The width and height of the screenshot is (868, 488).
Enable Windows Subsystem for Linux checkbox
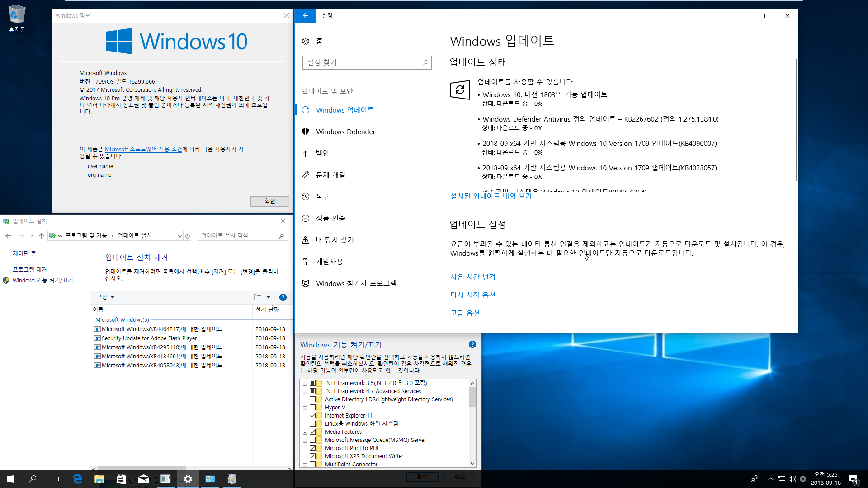[x=312, y=424]
